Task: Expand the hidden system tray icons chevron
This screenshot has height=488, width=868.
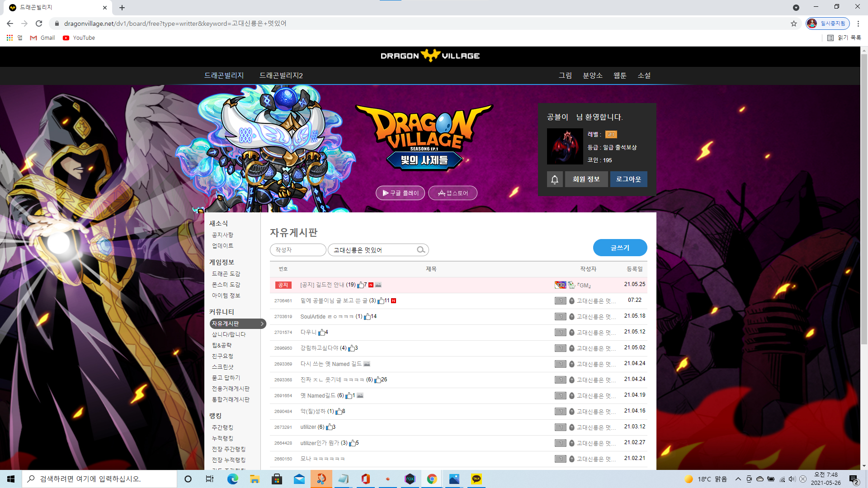Action: 738,479
